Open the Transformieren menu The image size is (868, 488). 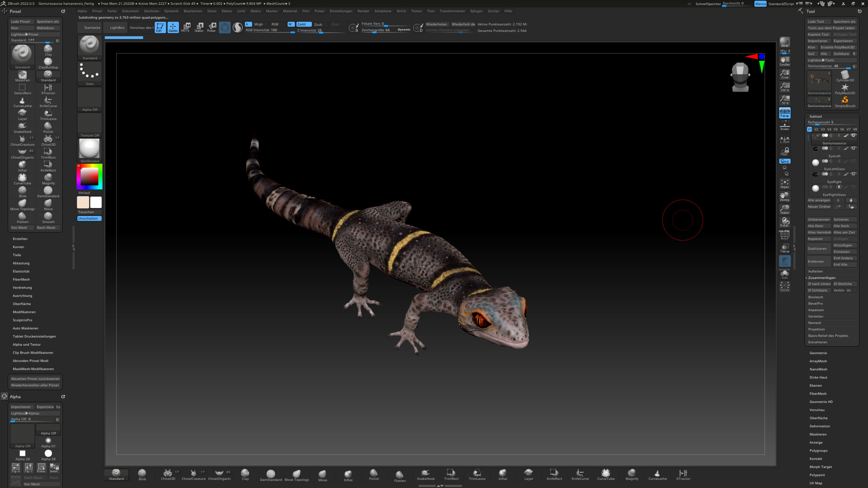click(x=452, y=11)
